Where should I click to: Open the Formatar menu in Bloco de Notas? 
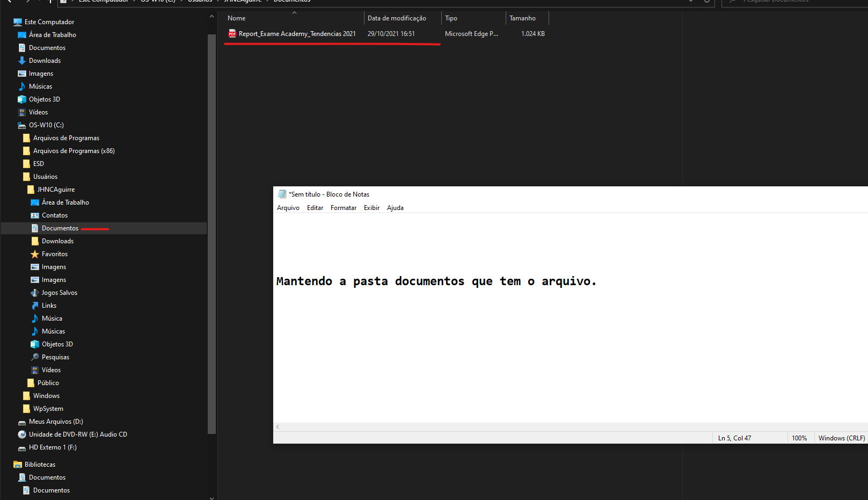tap(344, 208)
